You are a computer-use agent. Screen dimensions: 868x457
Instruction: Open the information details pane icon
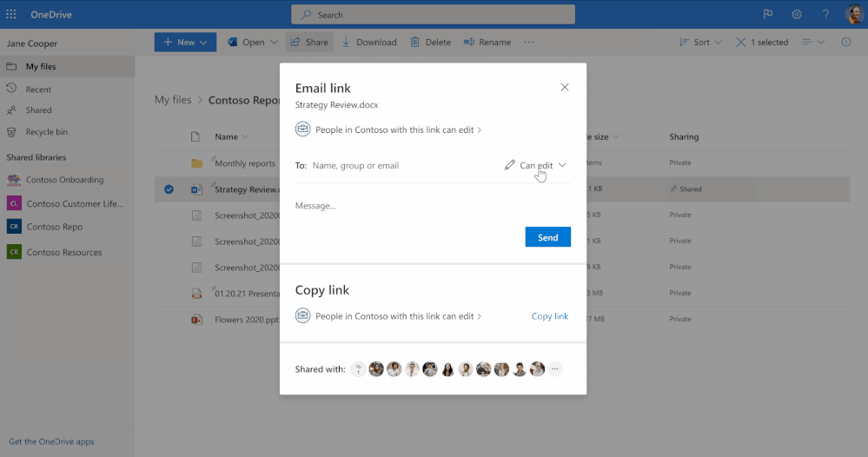846,42
